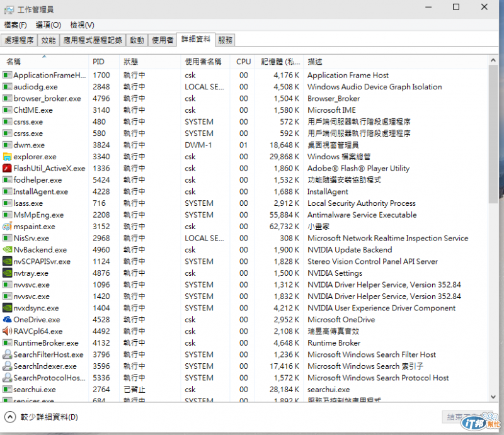This screenshot has height=435, width=504.
Task: Click the Antimalware Service Executable description
Action: pyautogui.click(x=362, y=215)
